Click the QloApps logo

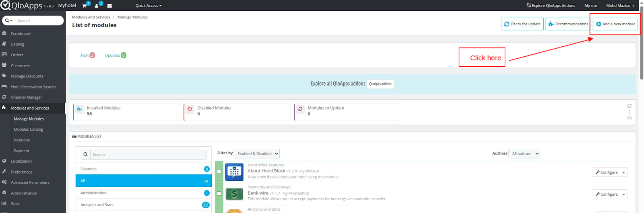22,6
